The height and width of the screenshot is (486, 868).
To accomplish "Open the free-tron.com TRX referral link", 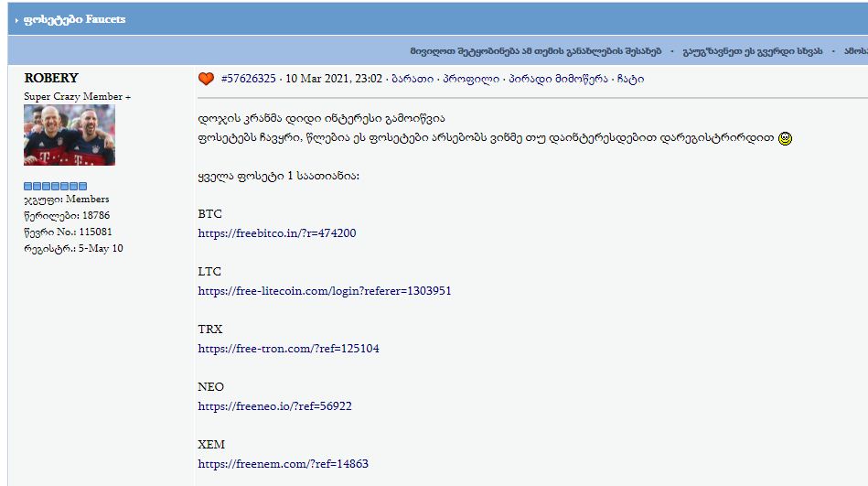I will click(288, 349).
